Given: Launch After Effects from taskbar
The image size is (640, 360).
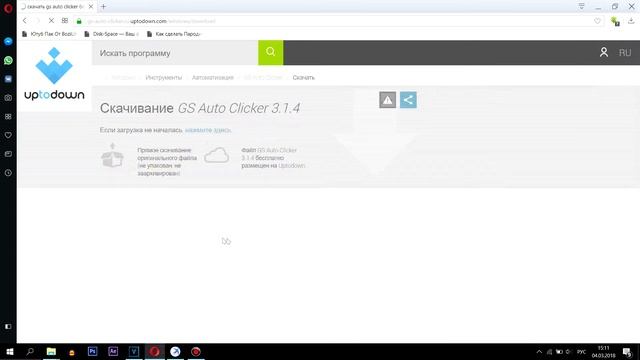Looking at the screenshot, I should (x=113, y=352).
